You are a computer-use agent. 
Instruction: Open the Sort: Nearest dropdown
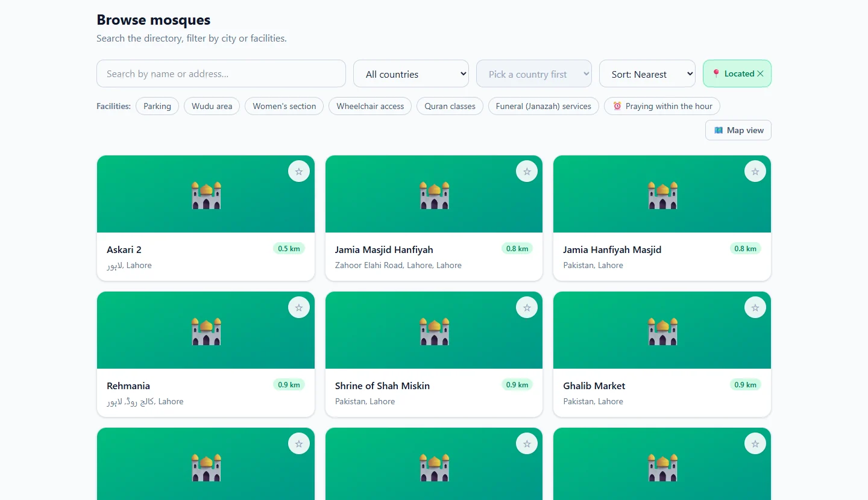647,74
